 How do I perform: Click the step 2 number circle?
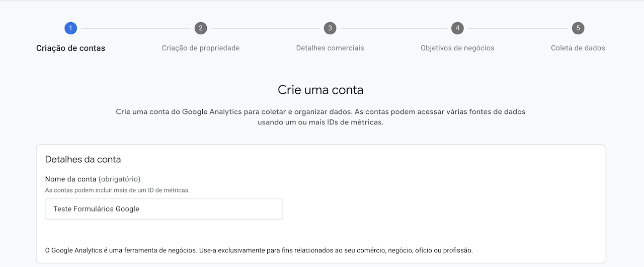tap(201, 28)
